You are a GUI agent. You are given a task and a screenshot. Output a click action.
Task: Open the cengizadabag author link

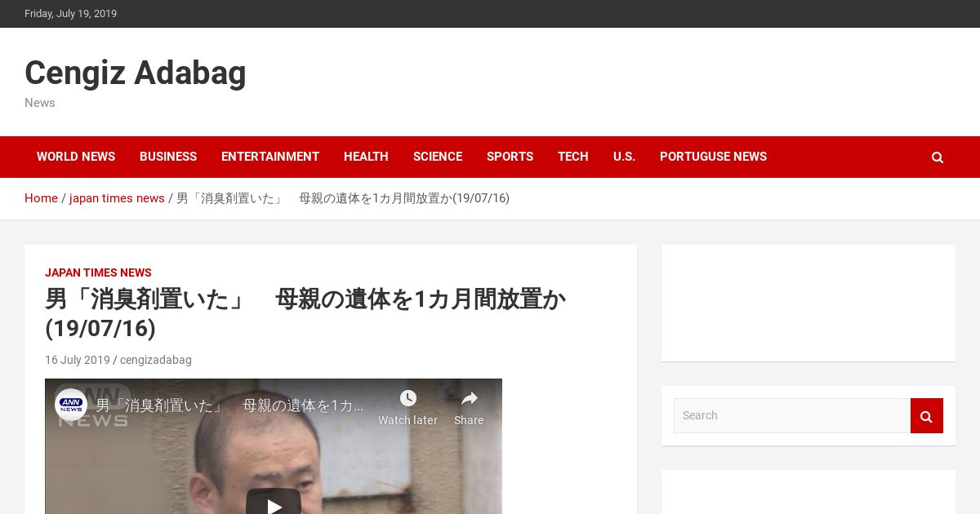pyautogui.click(x=156, y=360)
